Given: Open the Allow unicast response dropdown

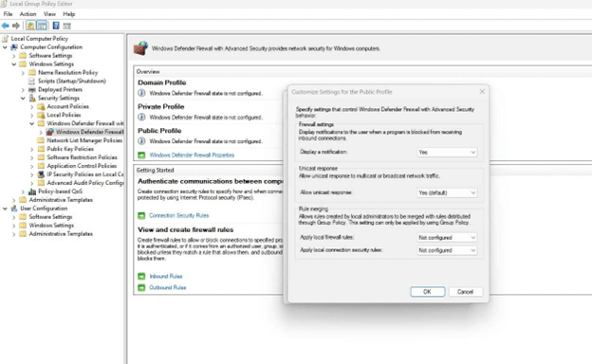Looking at the screenshot, I should pyautogui.click(x=447, y=192).
